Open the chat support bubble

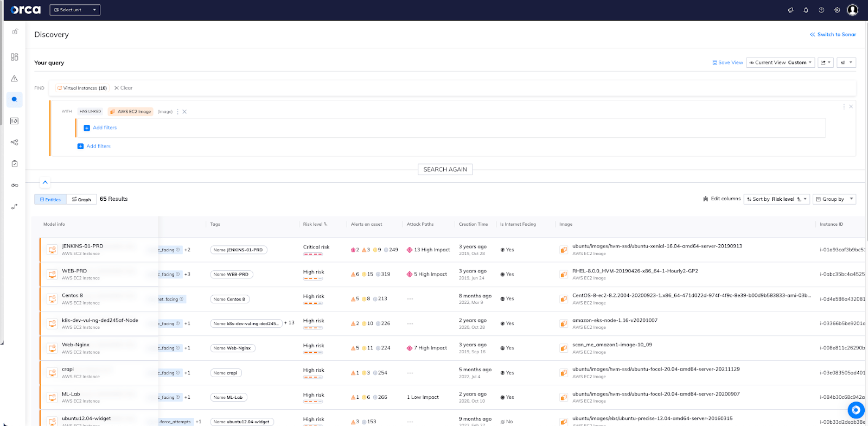(x=856, y=410)
